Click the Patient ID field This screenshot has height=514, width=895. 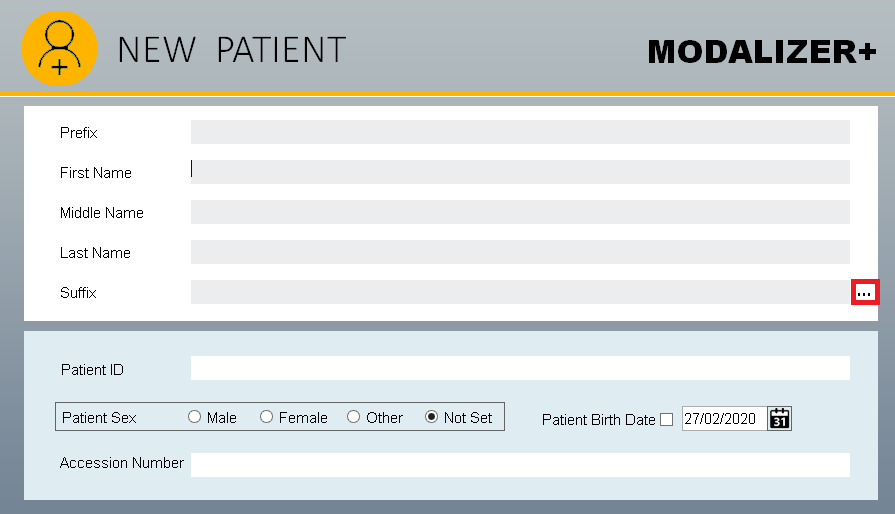pos(520,368)
